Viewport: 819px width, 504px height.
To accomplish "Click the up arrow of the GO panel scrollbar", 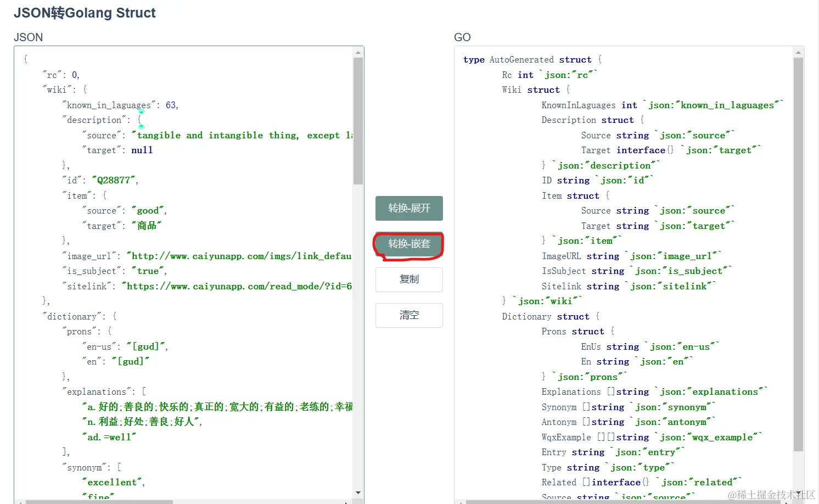I will click(799, 53).
